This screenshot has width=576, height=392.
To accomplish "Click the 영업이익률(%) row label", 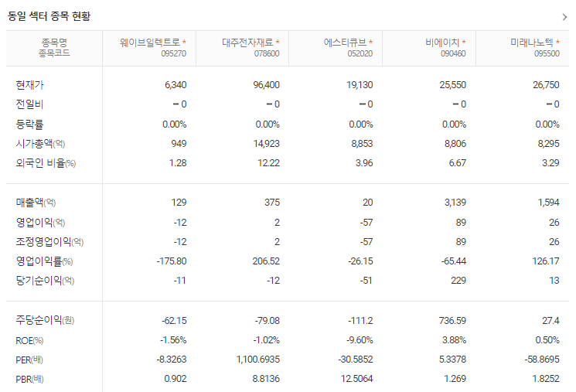I will coord(44,261).
